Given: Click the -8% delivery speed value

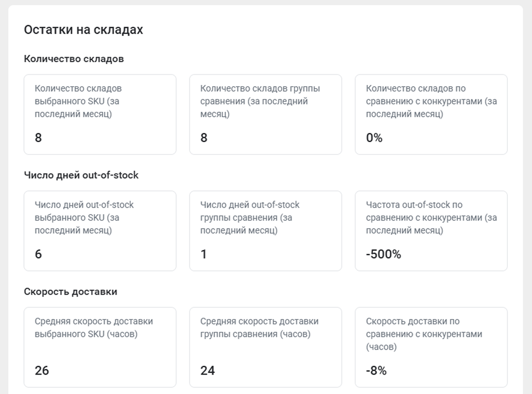Looking at the screenshot, I should point(376,371).
